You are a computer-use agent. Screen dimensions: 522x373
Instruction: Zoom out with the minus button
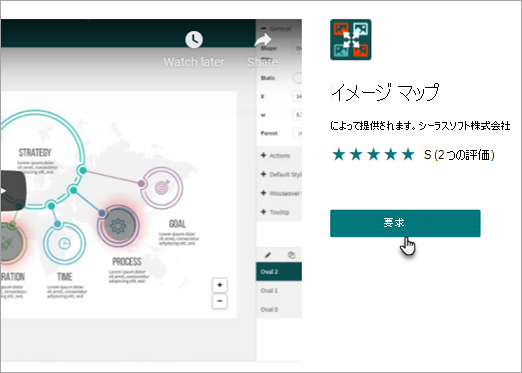click(220, 301)
